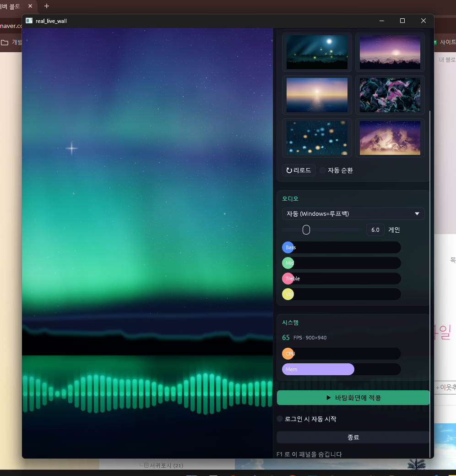Click the side panel vertical scrollbar

pyautogui.click(x=430, y=284)
